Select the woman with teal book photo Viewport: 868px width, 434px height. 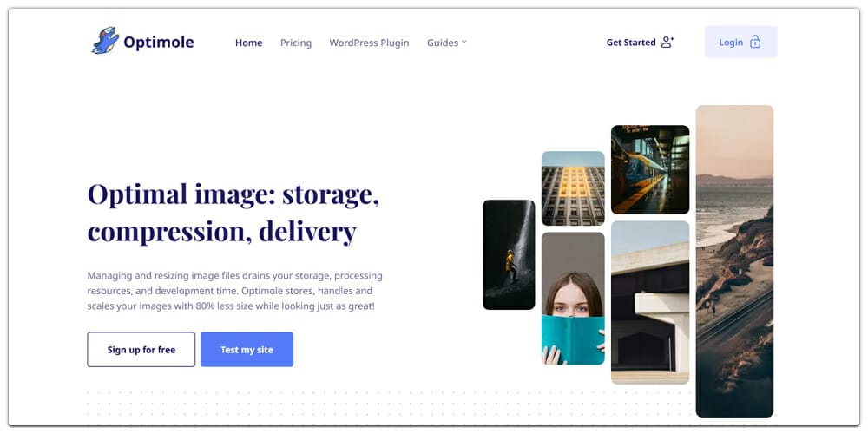(573, 299)
